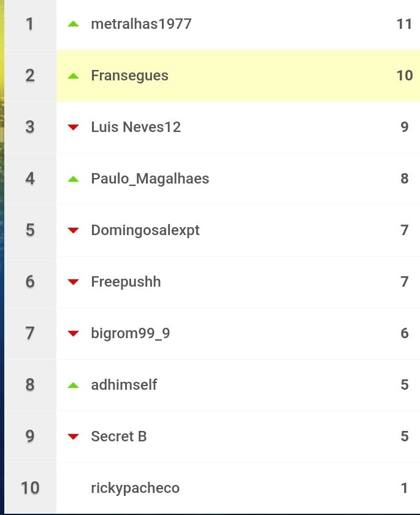Click green up arrow next to adhimself

pos(73,385)
